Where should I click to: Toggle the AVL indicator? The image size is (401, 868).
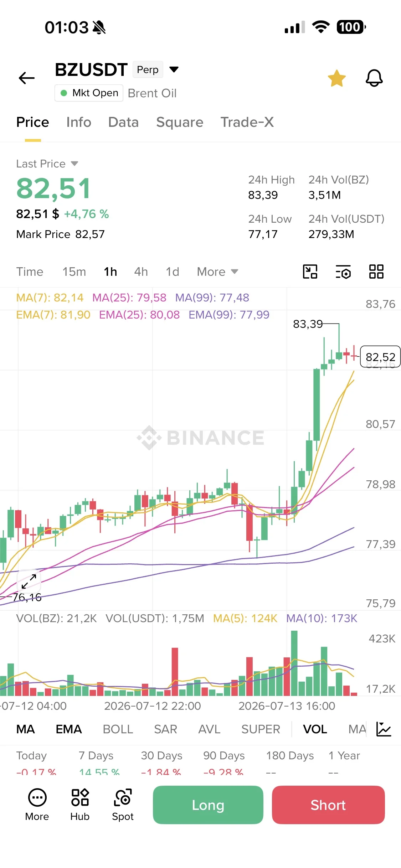(210, 729)
